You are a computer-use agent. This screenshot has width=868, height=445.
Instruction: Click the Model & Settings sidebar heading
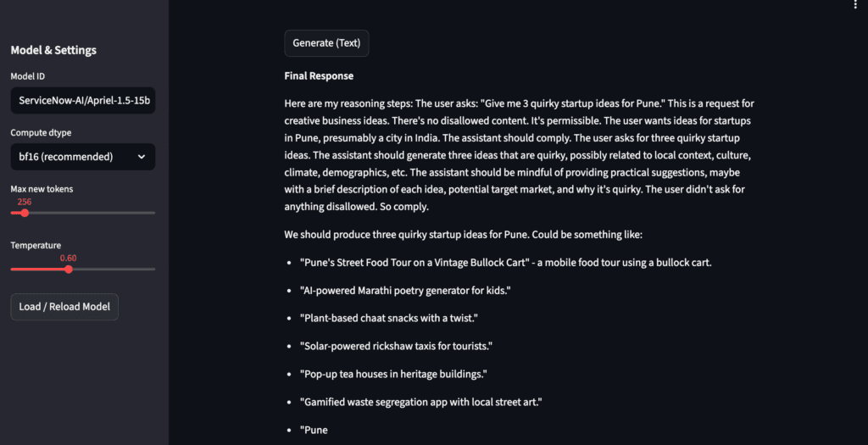[53, 50]
